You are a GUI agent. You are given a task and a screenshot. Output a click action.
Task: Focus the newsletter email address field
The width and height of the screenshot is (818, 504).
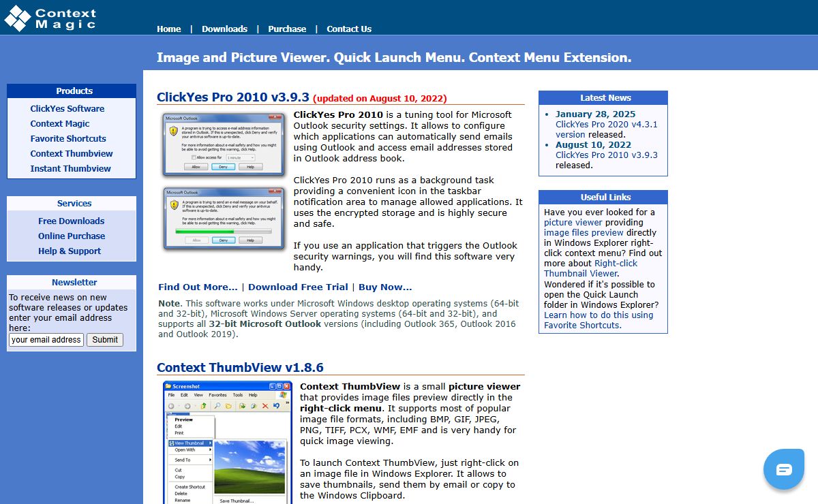point(46,340)
